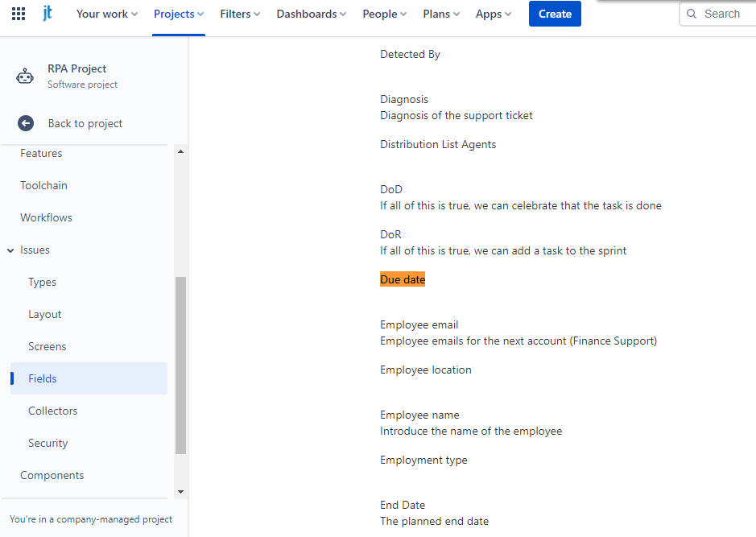Click the End Date field name

[403, 505]
